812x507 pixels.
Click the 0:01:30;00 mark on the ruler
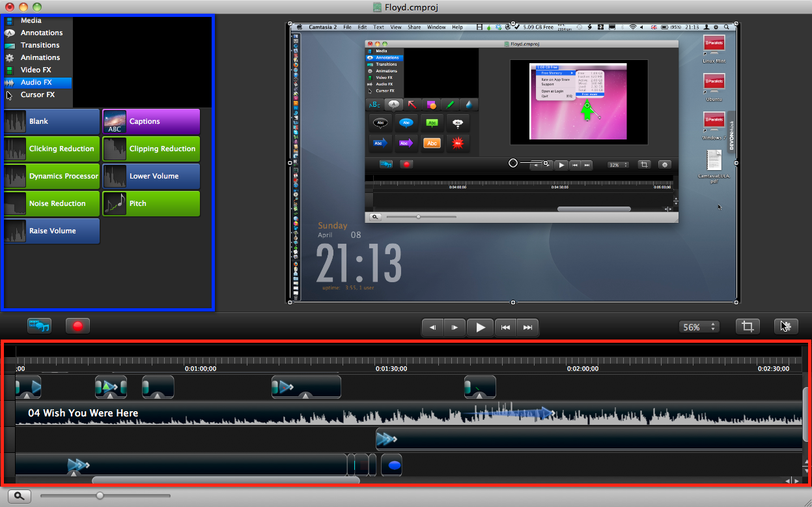tap(391, 368)
